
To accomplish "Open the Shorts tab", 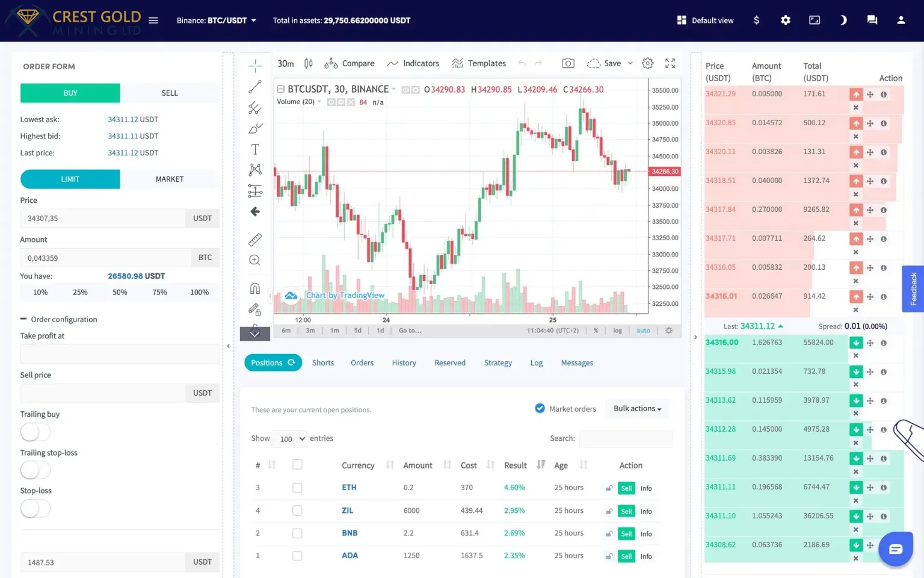I will (x=323, y=362).
